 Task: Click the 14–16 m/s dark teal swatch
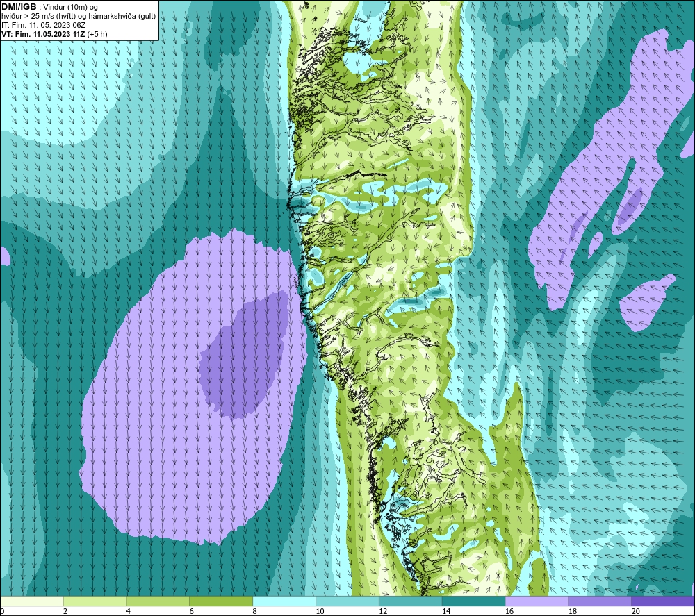coord(474,601)
